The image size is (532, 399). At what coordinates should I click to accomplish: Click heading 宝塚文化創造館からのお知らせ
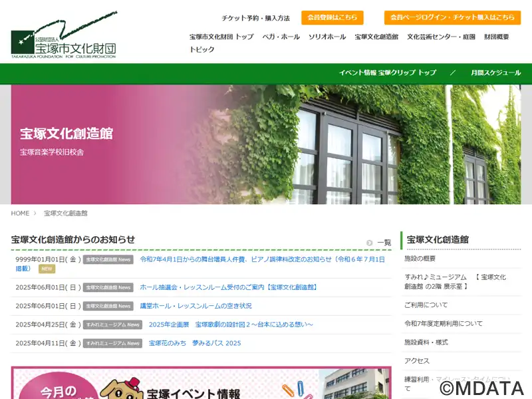click(73, 240)
